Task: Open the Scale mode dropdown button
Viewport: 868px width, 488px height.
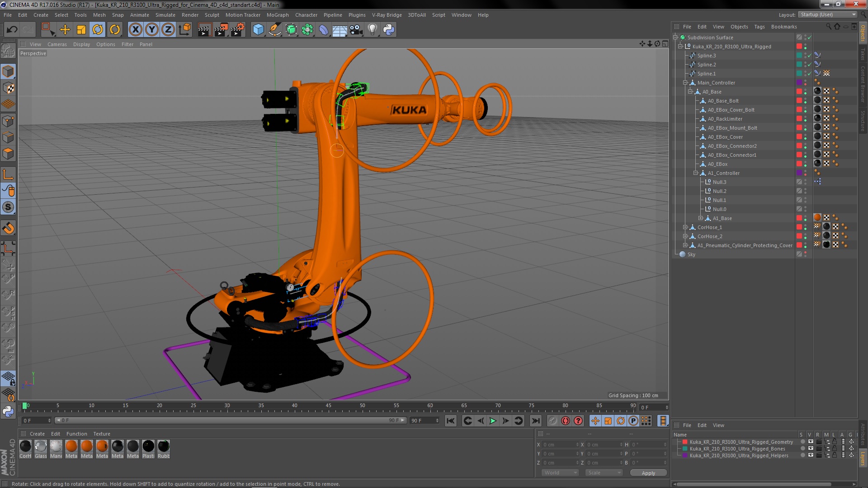Action: pyautogui.click(x=604, y=473)
